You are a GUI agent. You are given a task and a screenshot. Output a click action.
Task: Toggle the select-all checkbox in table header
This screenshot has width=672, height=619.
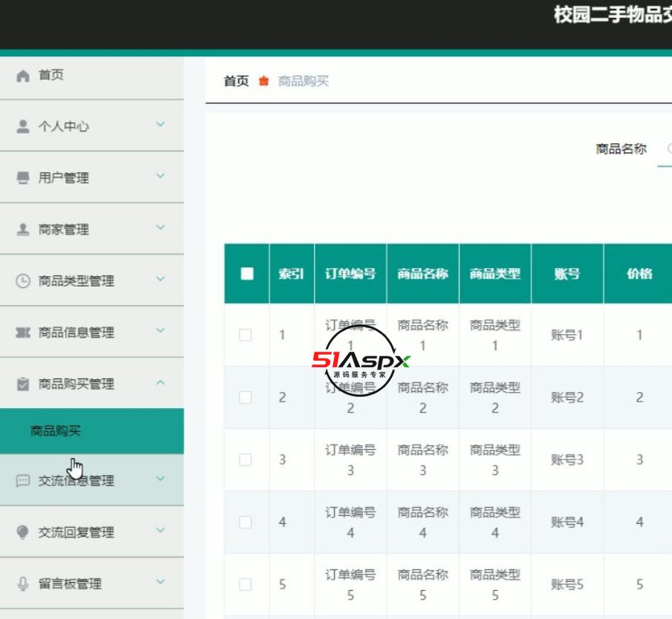coord(245,274)
